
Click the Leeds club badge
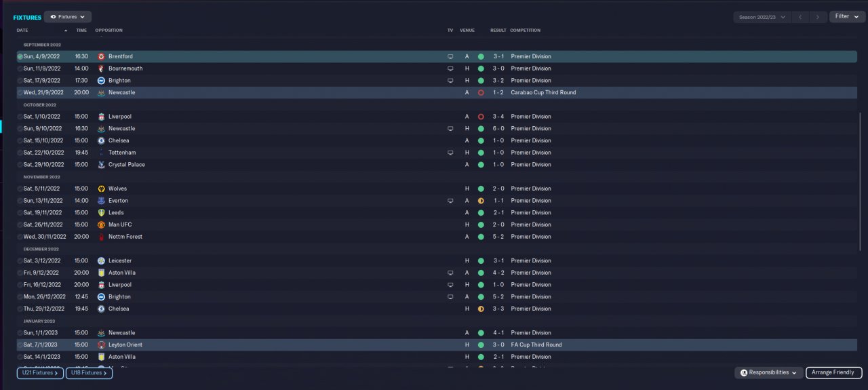coord(101,213)
